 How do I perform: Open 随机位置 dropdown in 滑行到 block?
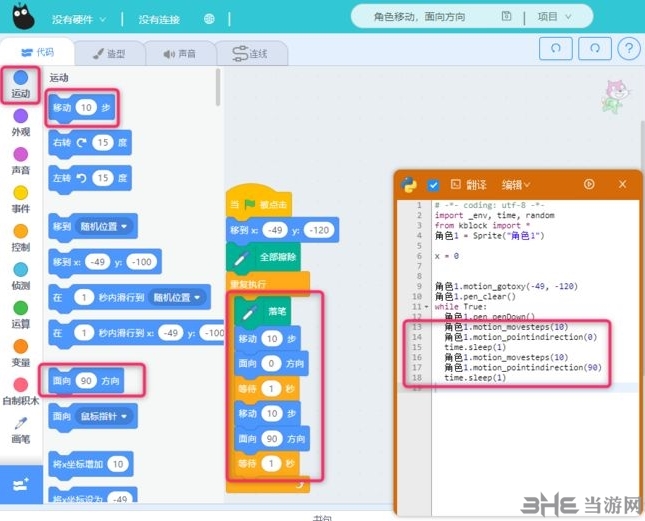177,297
